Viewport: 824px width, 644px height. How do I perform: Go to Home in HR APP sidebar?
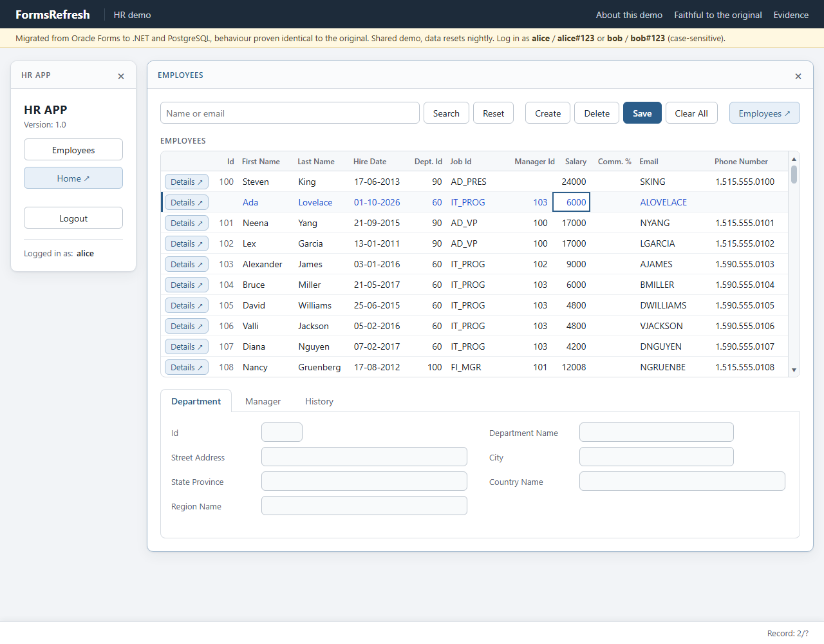73,178
